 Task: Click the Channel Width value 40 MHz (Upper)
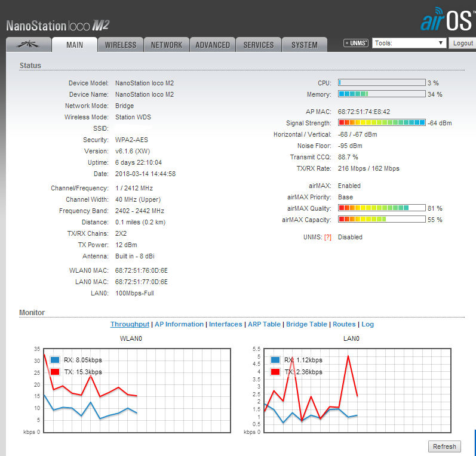click(138, 199)
